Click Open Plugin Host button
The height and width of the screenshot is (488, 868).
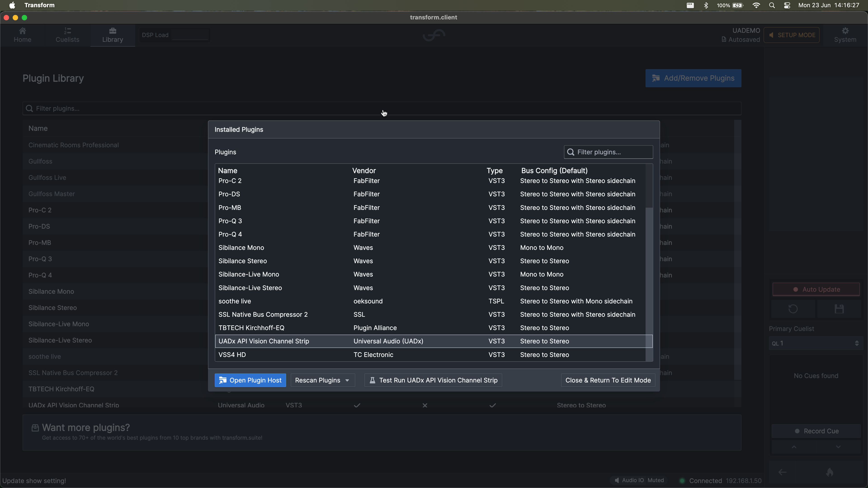pos(250,380)
